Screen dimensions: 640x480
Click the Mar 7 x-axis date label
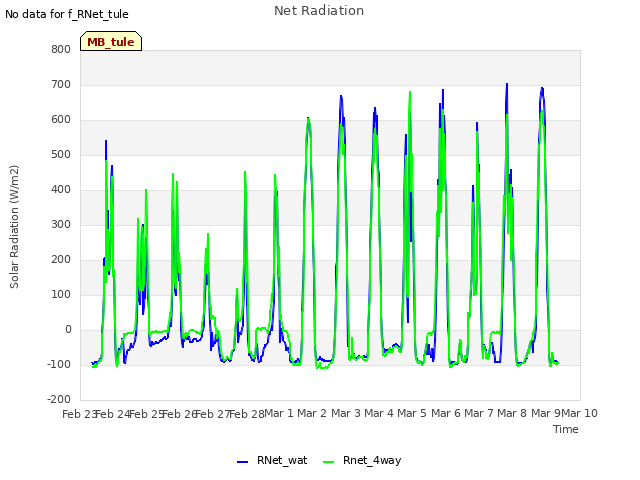pyautogui.click(x=479, y=413)
